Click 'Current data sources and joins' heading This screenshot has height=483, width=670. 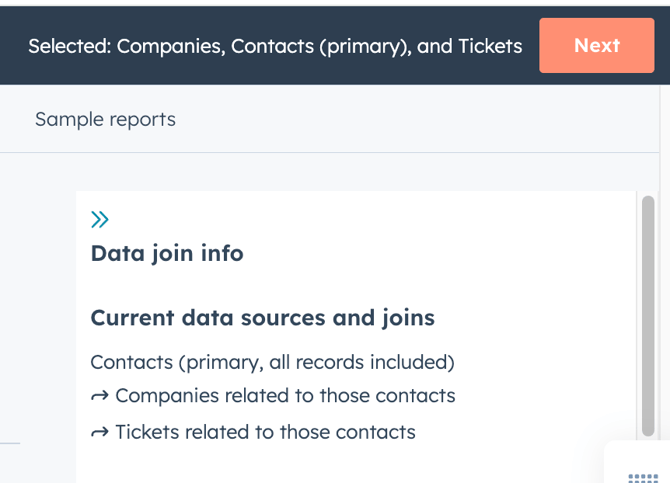[263, 318]
